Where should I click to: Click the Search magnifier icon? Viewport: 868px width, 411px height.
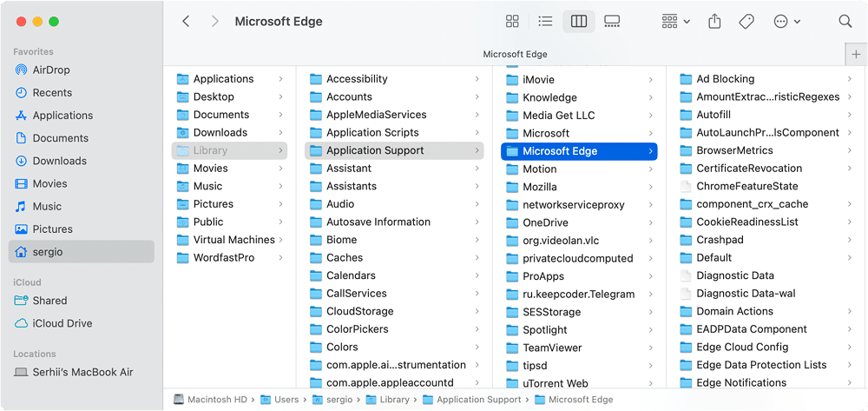[x=845, y=22]
